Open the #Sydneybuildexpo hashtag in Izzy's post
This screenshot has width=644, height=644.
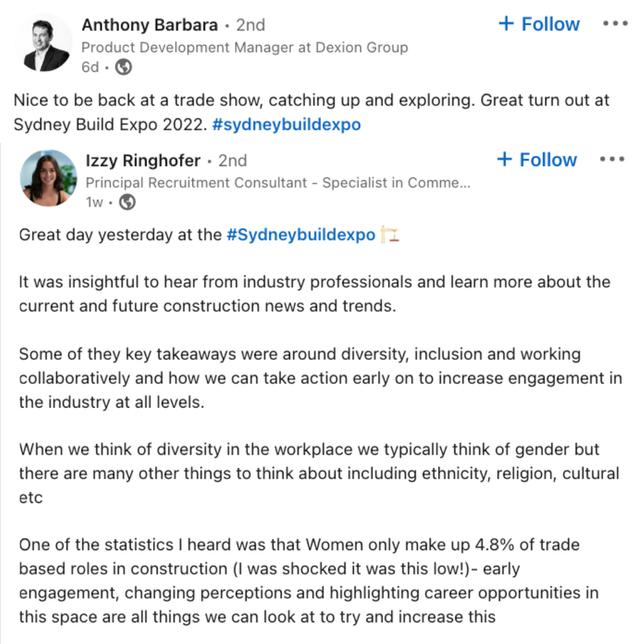[301, 235]
